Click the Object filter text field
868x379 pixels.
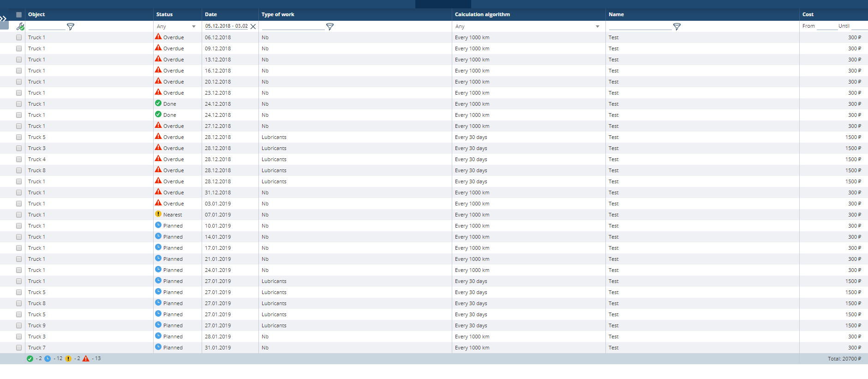(x=47, y=27)
